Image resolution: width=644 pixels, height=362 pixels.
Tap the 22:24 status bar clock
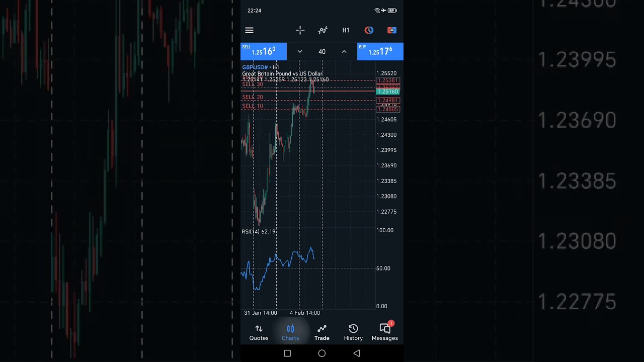coord(254,11)
